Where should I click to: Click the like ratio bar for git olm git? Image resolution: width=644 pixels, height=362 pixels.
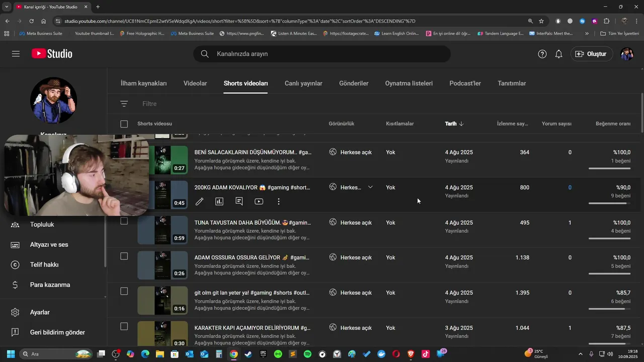click(609, 309)
